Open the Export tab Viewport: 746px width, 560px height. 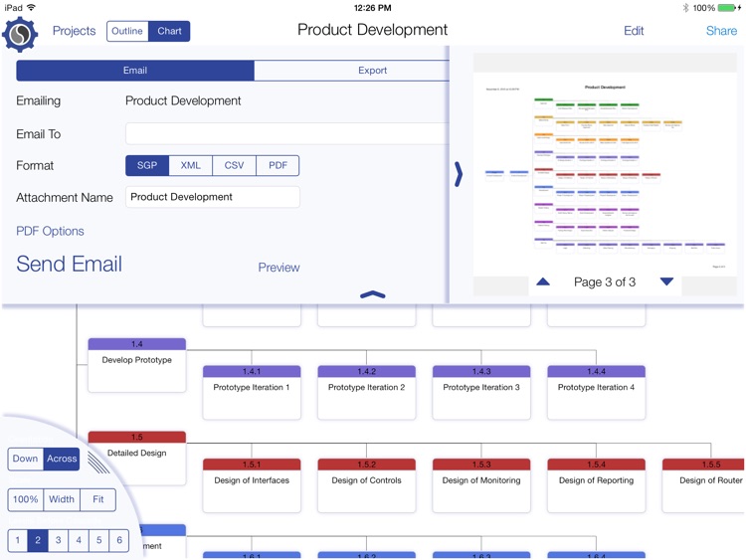coord(352,71)
